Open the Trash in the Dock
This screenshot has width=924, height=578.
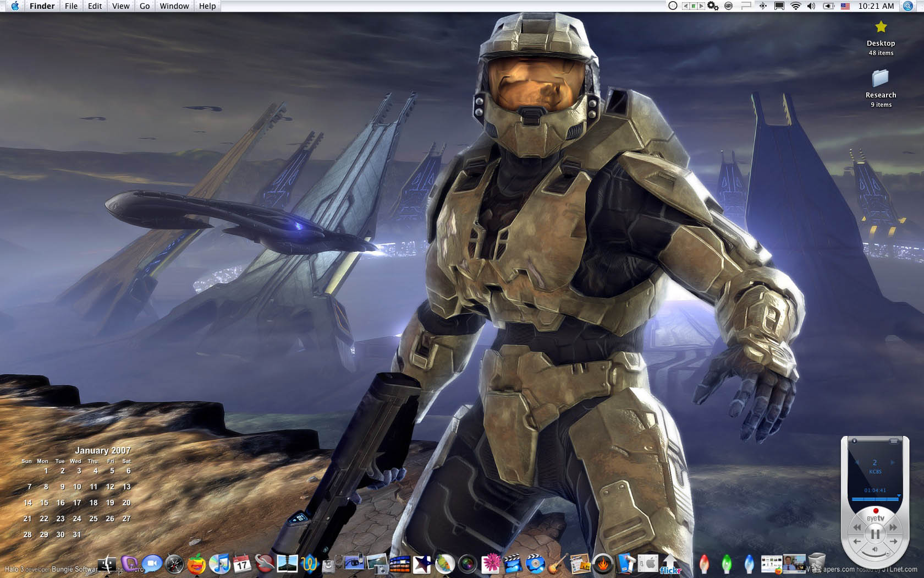[816, 564]
